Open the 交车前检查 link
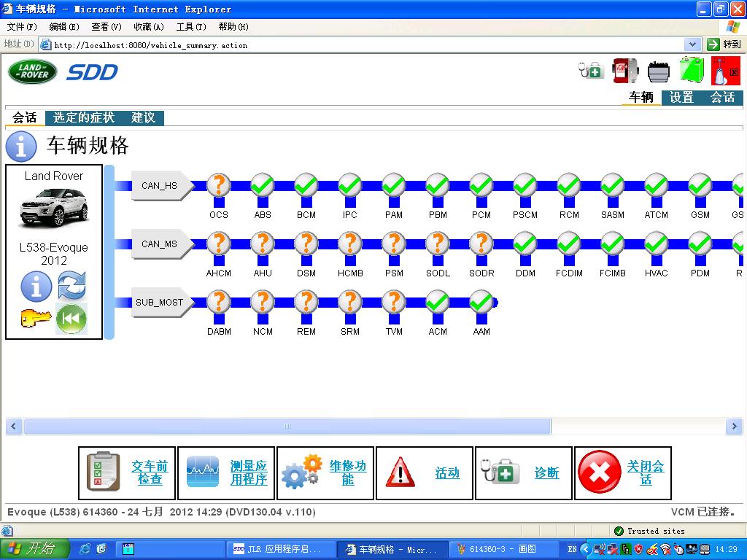747x560 pixels. pyautogui.click(x=150, y=472)
